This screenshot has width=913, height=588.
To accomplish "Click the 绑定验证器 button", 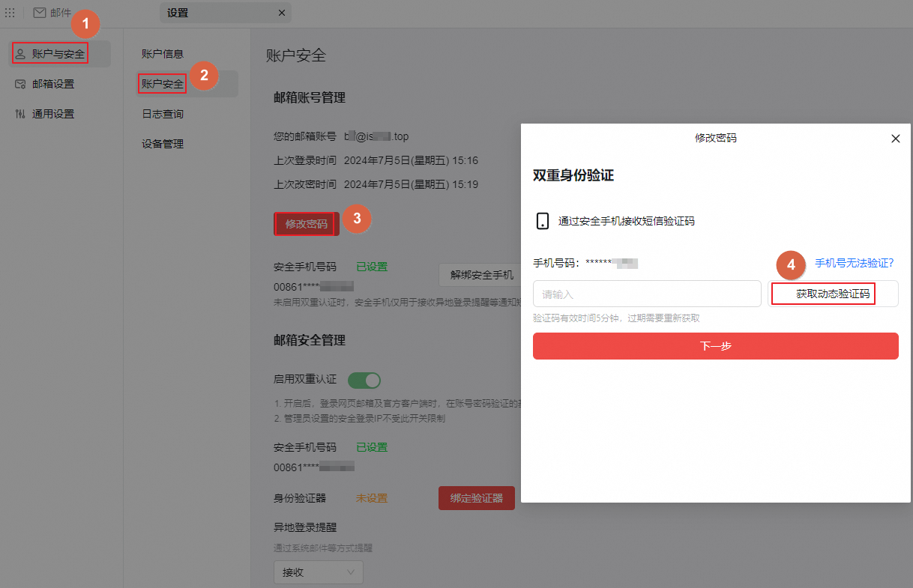I will 476,498.
